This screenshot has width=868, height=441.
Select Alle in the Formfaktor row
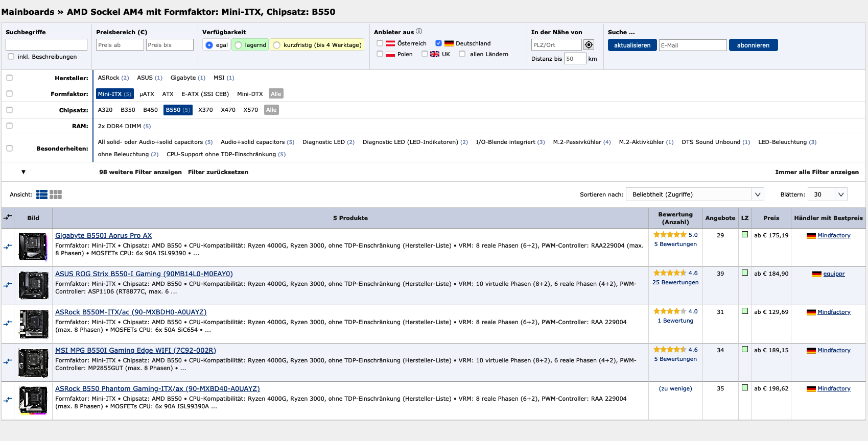pyautogui.click(x=276, y=94)
